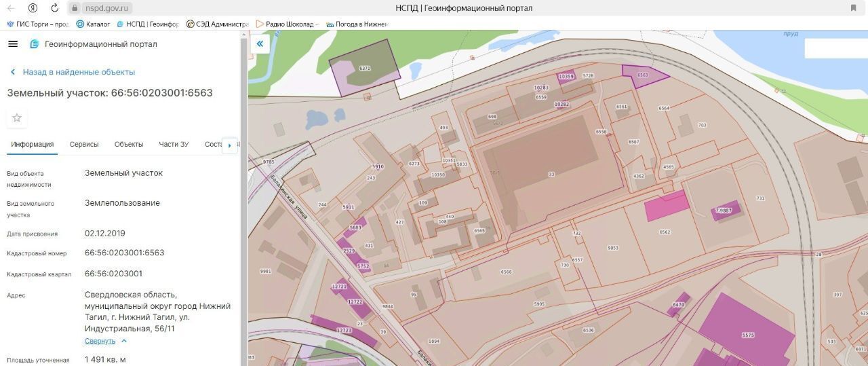Open the Радио Шоколад bookmark
This screenshot has width=868, height=366.
point(288,24)
